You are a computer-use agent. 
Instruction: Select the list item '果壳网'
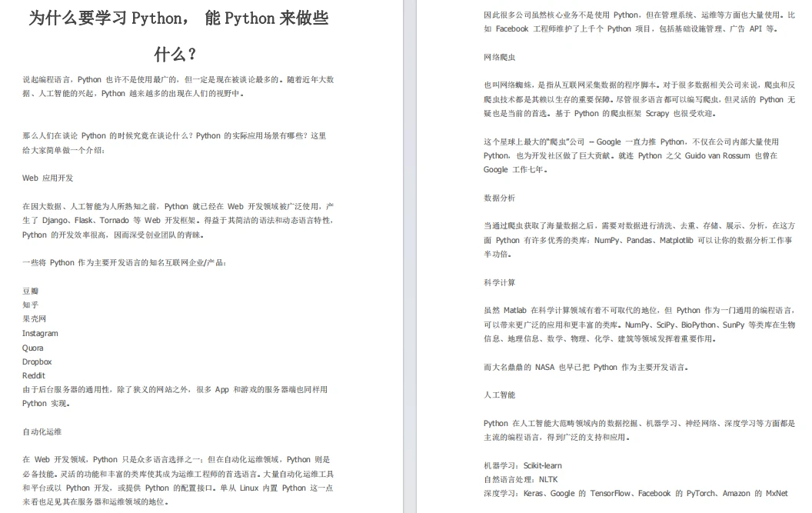click(34, 318)
